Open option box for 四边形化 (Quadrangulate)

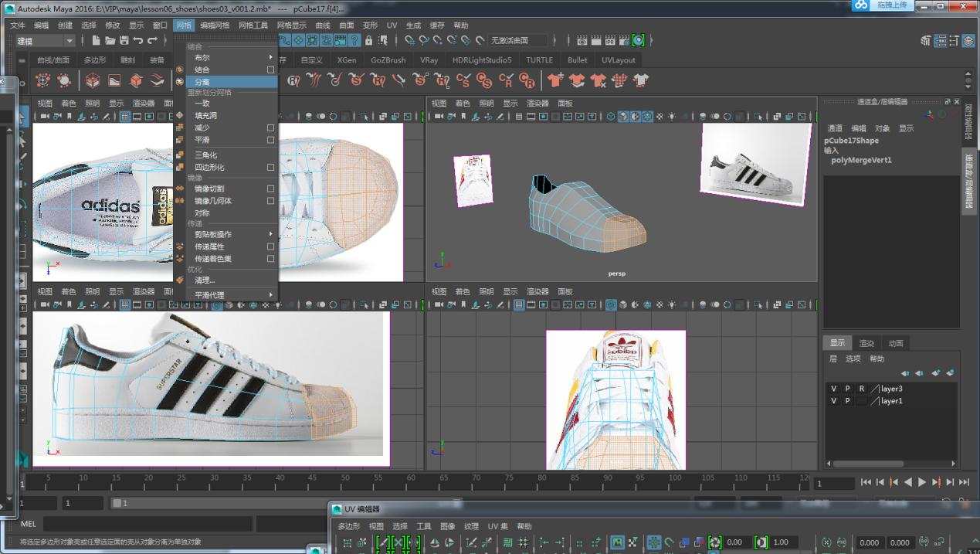(270, 167)
